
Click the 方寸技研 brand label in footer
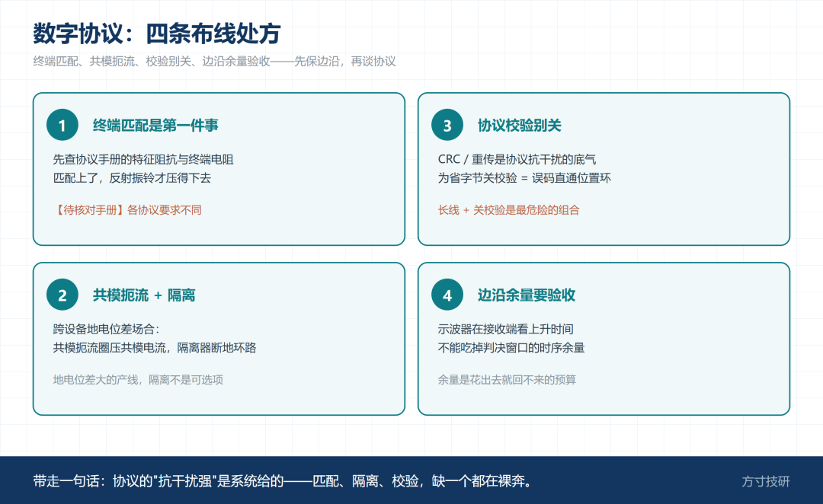pyautogui.click(x=765, y=481)
